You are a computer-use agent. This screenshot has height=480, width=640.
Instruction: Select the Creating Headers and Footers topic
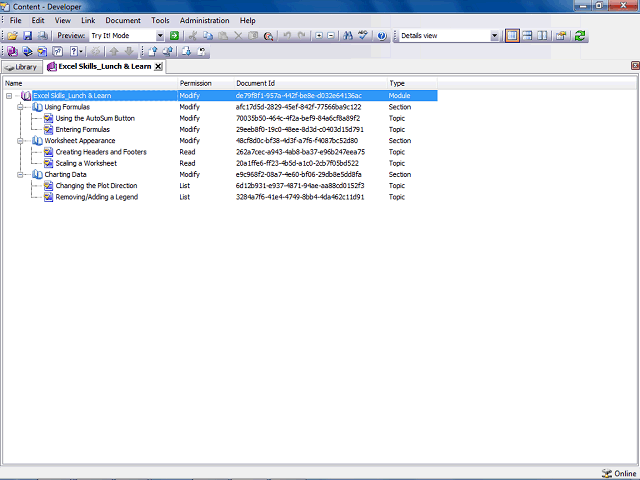(x=101, y=152)
